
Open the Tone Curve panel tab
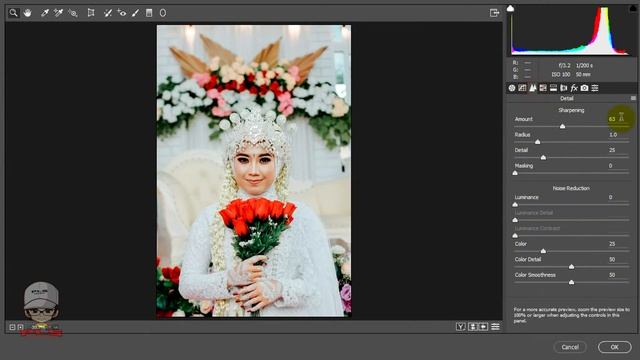point(522,88)
